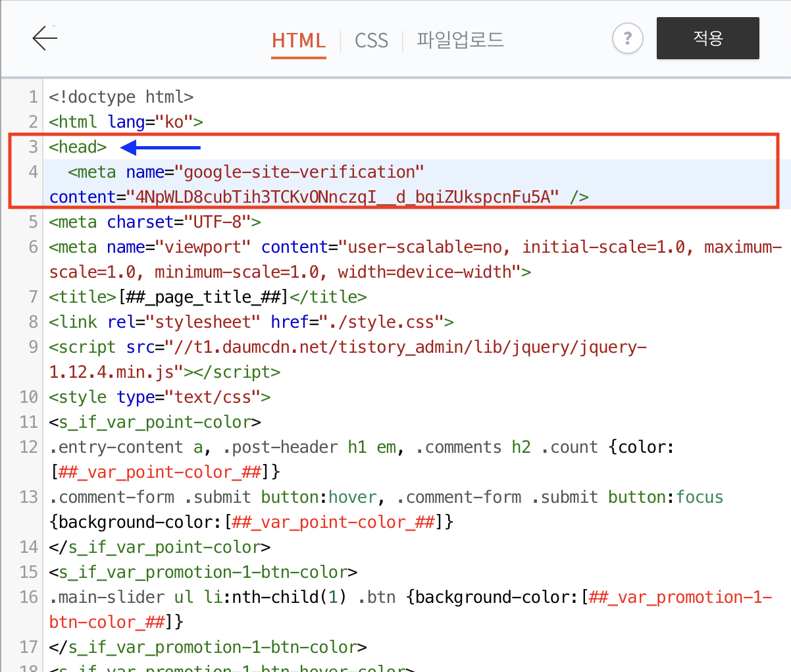Click the .main-slider ul li:nth-child(1) line
The width and height of the screenshot is (791, 672).
(411, 597)
